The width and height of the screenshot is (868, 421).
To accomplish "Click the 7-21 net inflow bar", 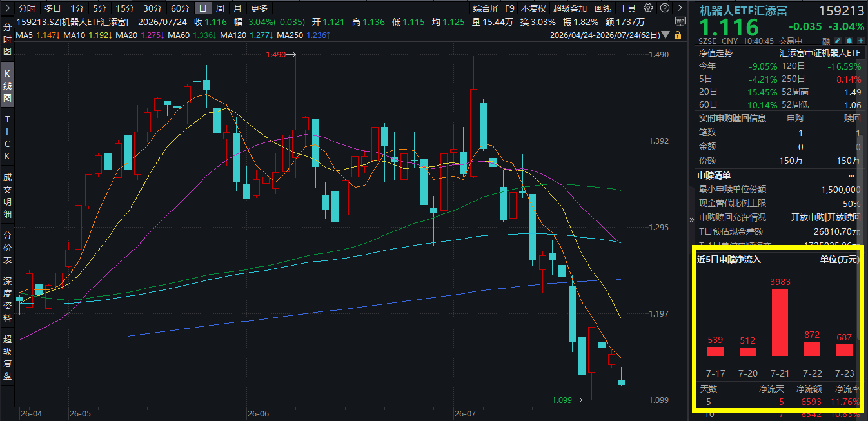I will click(780, 322).
